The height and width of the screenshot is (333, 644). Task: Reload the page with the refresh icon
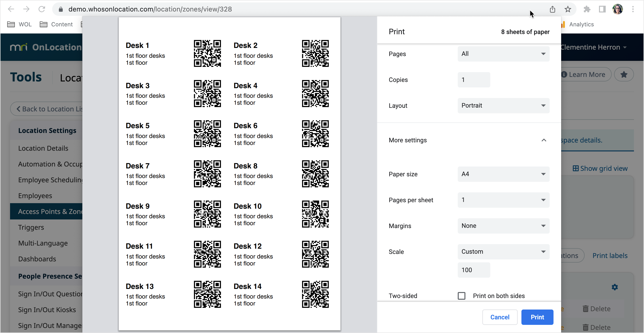point(42,9)
